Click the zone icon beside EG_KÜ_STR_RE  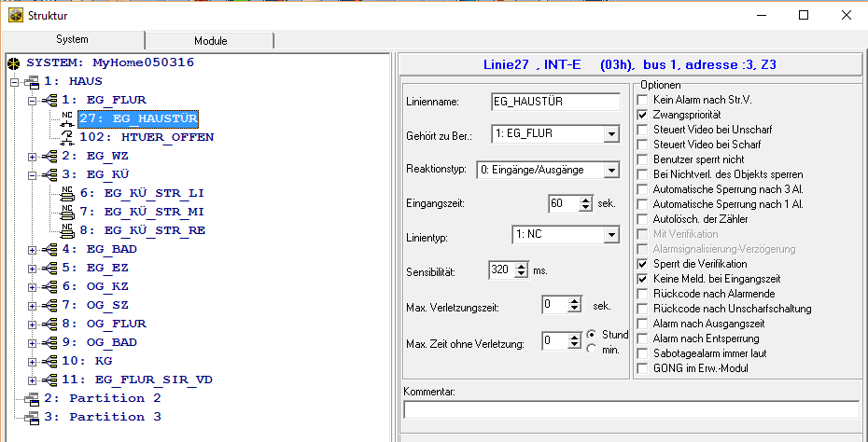[x=67, y=230]
